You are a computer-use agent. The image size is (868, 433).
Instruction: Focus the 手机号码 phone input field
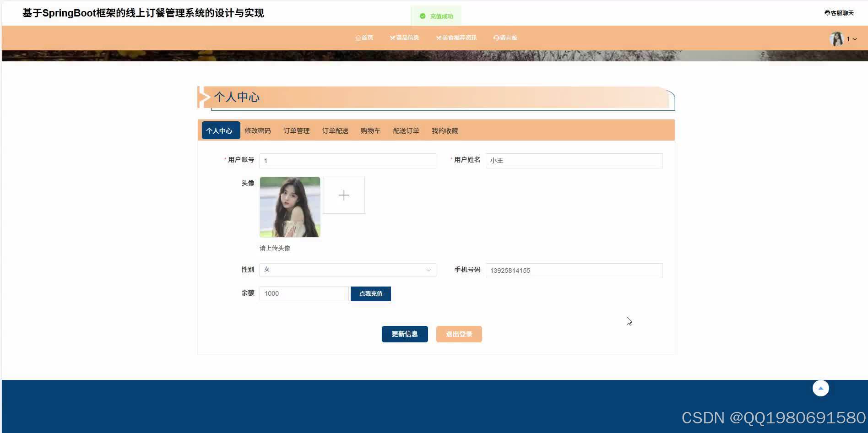pos(574,271)
